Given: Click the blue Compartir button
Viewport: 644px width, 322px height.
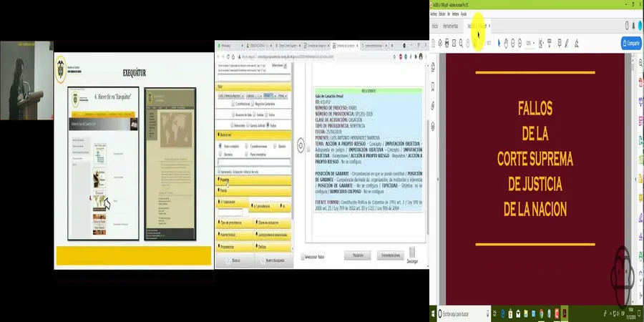Looking at the screenshot, I should (x=631, y=43).
